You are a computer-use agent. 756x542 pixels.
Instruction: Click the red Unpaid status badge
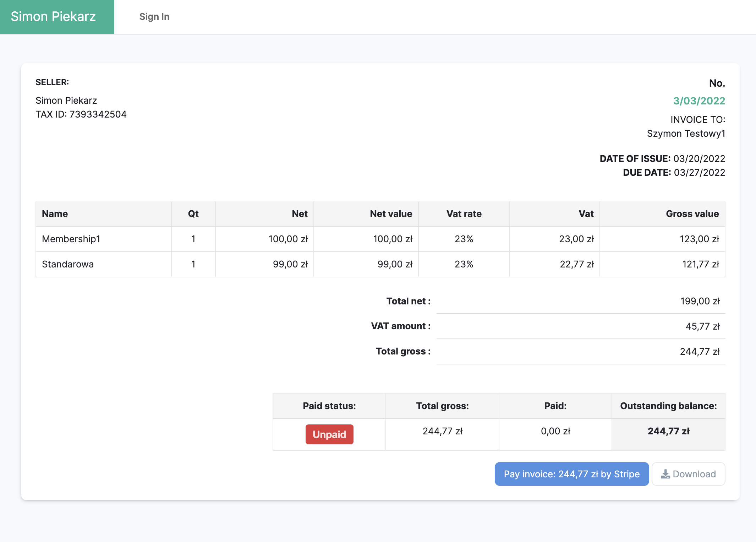(x=329, y=434)
